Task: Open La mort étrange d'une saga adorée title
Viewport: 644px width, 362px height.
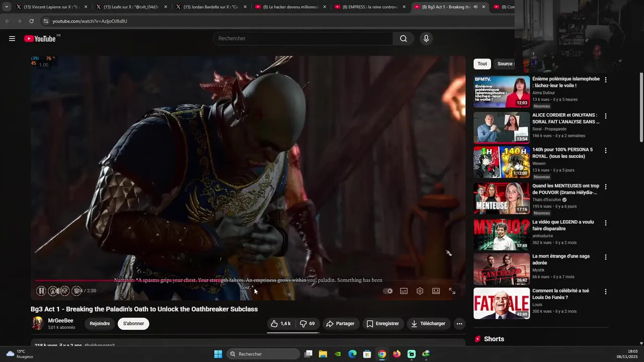Action: coord(561,259)
